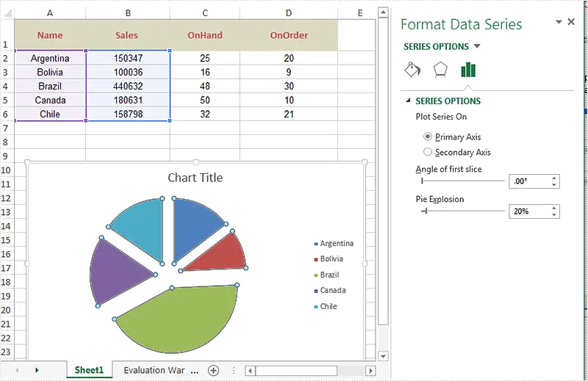Select the Argentina legend entry
588x381 pixels.
pyautogui.click(x=336, y=243)
